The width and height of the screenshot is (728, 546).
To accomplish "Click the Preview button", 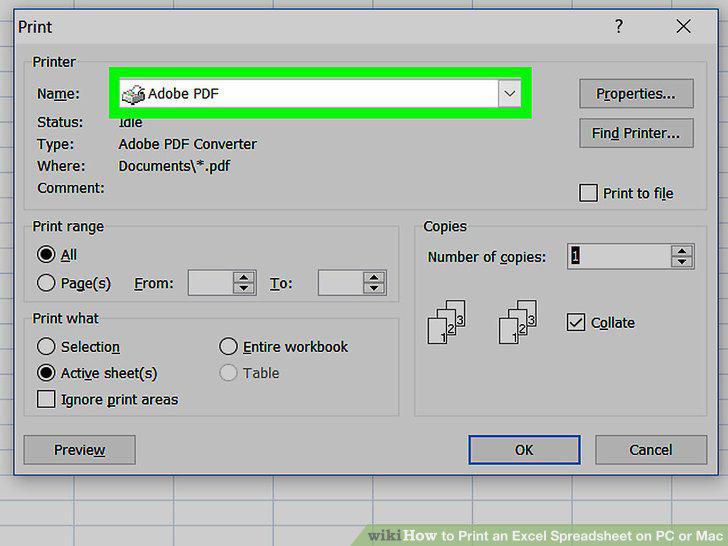I will coord(79,450).
